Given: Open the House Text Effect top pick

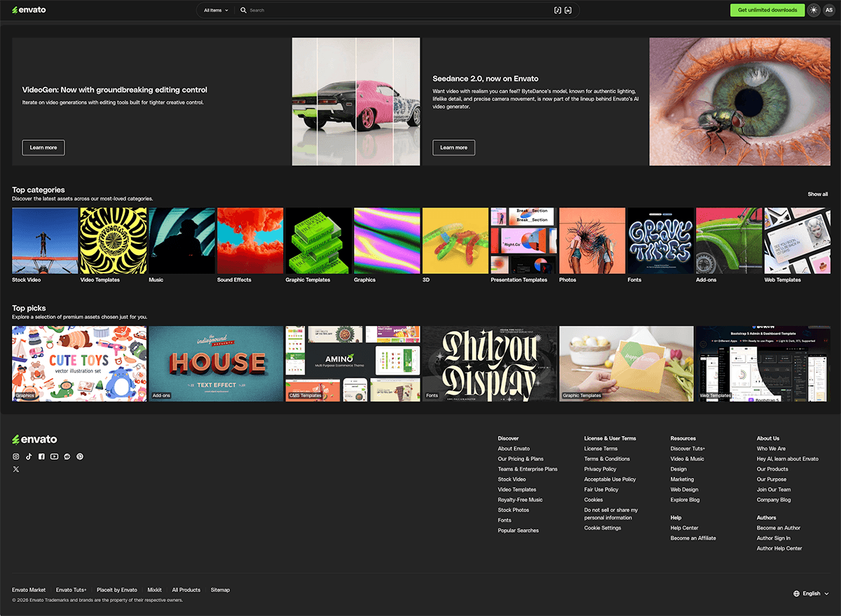Looking at the screenshot, I should click(x=216, y=364).
